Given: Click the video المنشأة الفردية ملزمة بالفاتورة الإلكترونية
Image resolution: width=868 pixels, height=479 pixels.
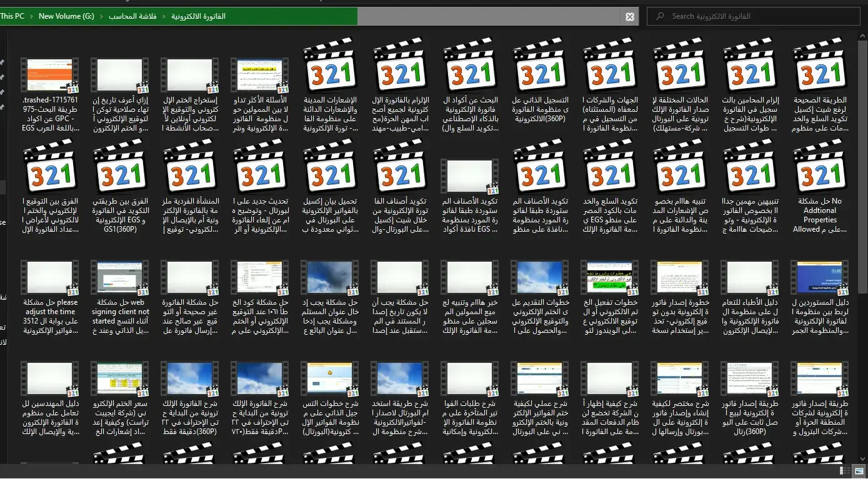Looking at the screenshot, I should point(191,187).
